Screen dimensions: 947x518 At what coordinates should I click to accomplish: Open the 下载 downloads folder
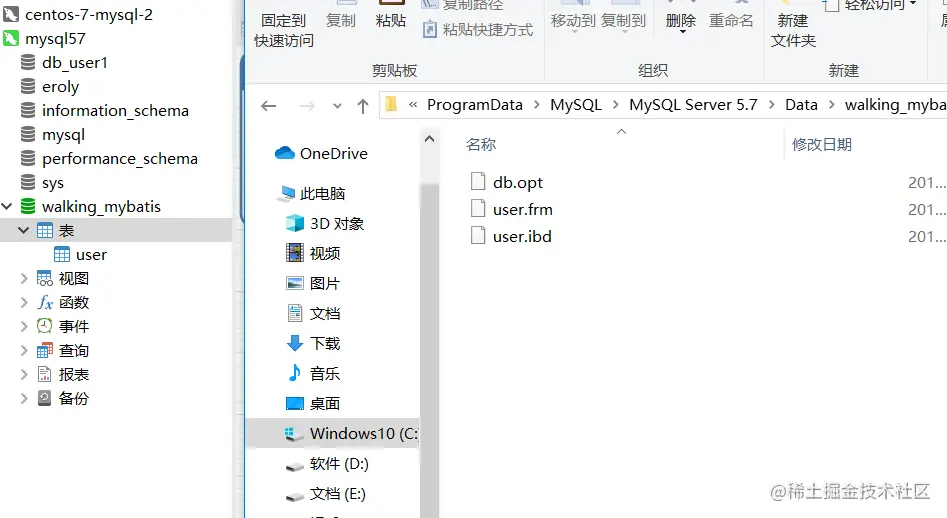pyautogui.click(x=325, y=343)
